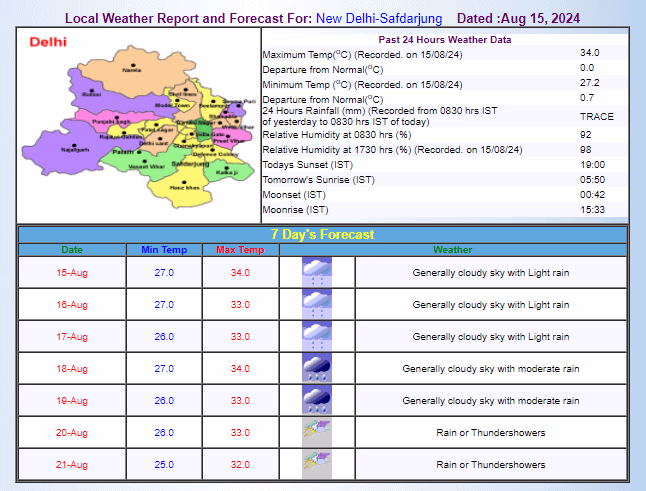Click the Past 24 Hours Weather Data heading
The width and height of the screenshot is (646, 491).
(x=445, y=38)
